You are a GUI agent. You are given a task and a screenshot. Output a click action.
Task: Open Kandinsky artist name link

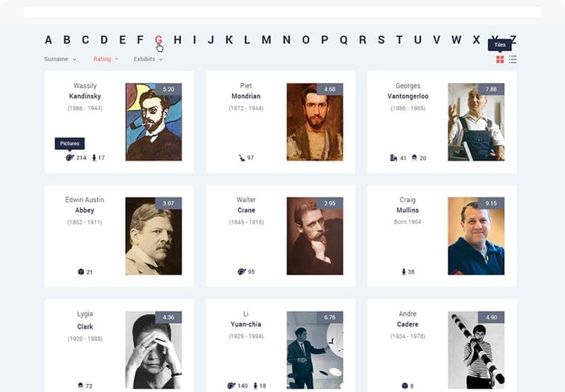pyautogui.click(x=85, y=96)
